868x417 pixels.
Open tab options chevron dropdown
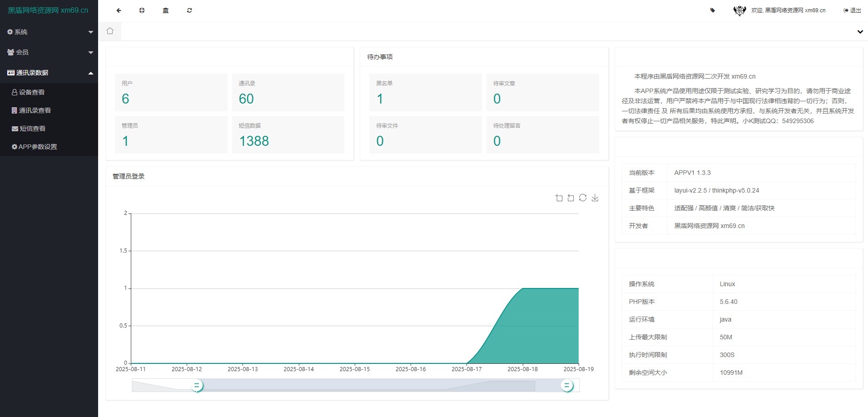click(x=860, y=32)
